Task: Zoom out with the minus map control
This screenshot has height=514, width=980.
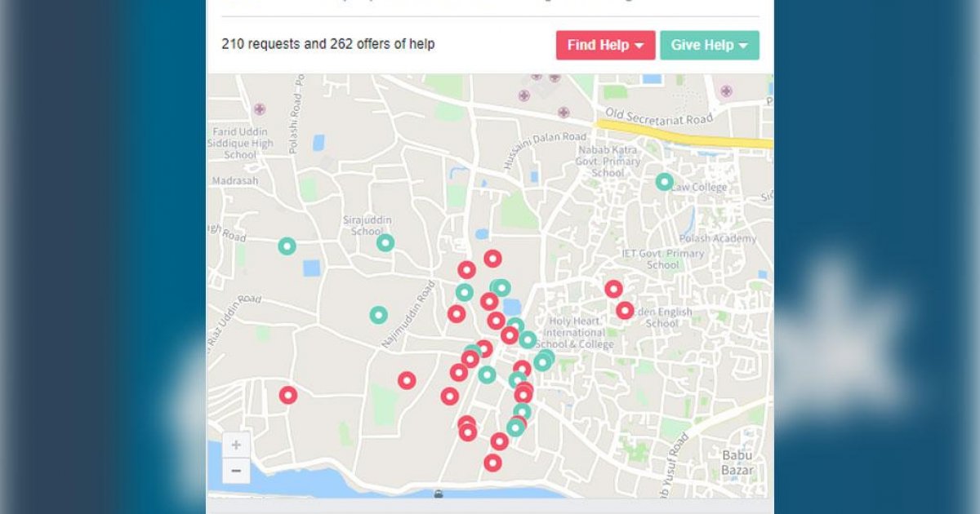Action: point(236,471)
